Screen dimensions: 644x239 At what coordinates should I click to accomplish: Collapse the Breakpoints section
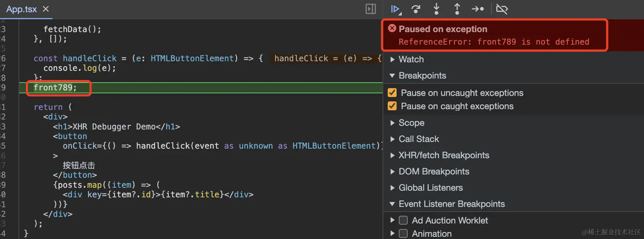392,76
